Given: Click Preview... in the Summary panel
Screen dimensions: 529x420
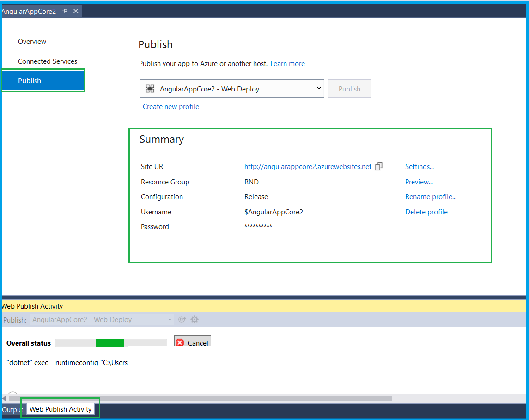Looking at the screenshot, I should (x=419, y=182).
